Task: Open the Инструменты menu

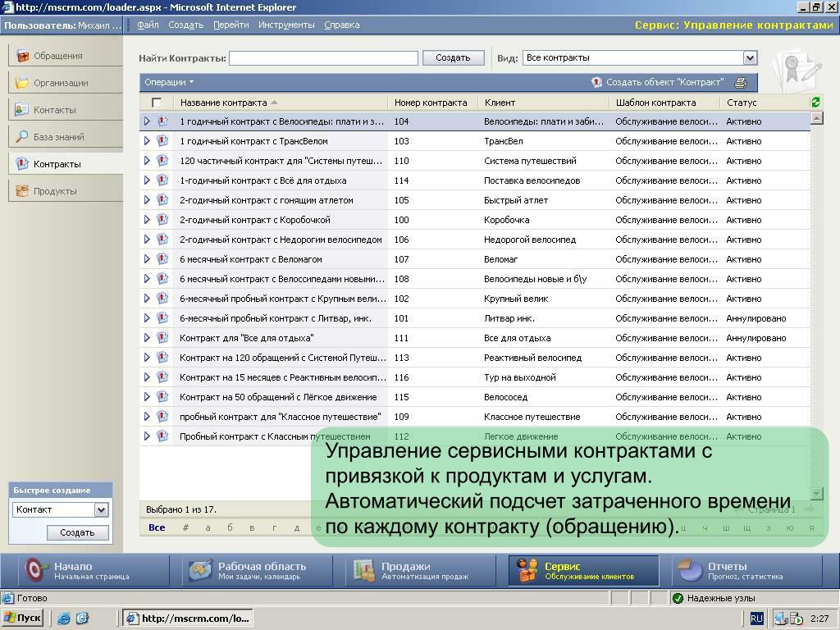Action: coord(286,25)
